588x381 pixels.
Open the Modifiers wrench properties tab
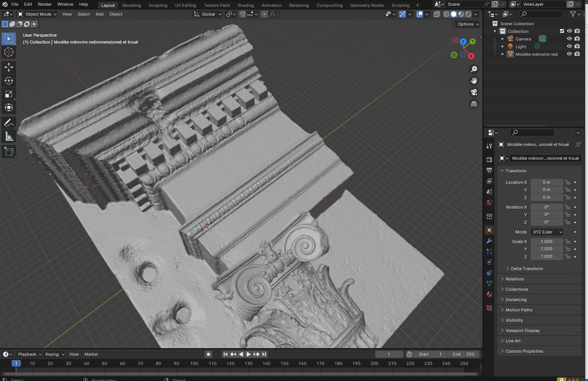tap(489, 241)
